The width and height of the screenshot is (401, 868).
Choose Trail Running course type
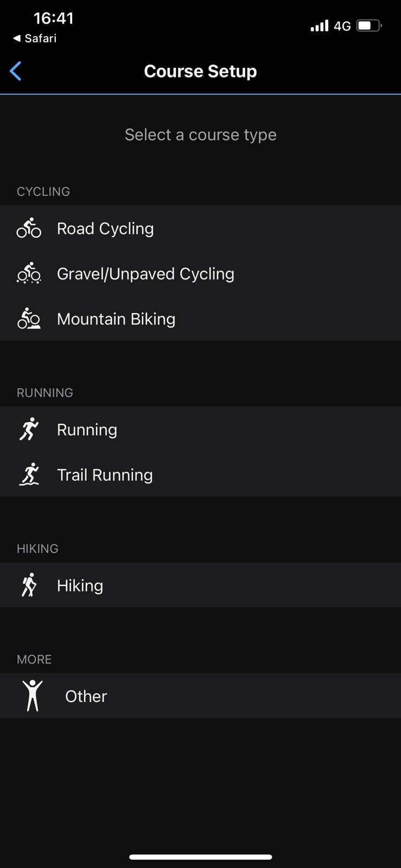click(105, 475)
